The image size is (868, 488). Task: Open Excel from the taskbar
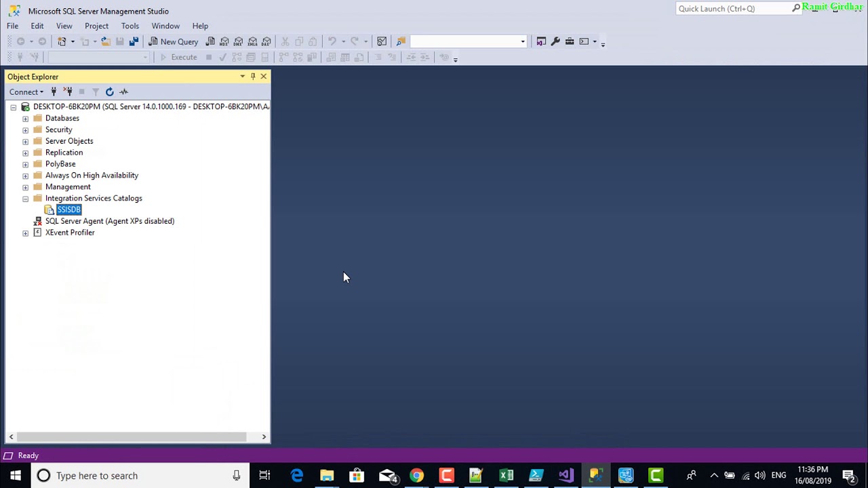[x=506, y=475]
